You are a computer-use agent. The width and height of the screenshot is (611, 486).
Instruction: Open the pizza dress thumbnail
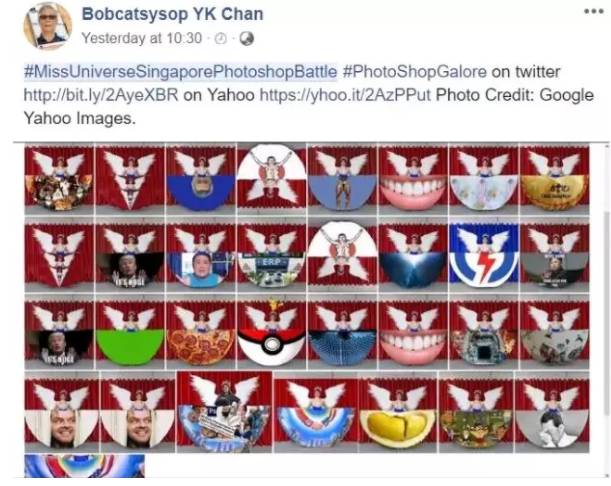click(201, 334)
